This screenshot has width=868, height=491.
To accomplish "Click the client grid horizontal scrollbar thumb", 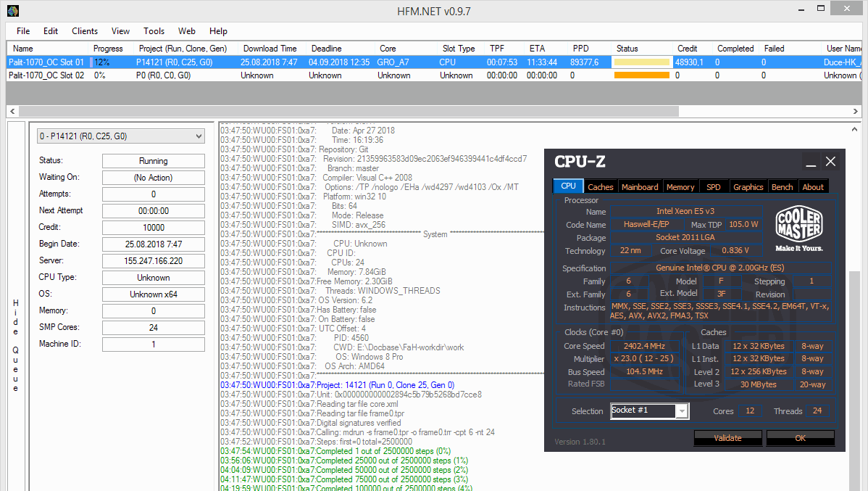I will pos(349,112).
